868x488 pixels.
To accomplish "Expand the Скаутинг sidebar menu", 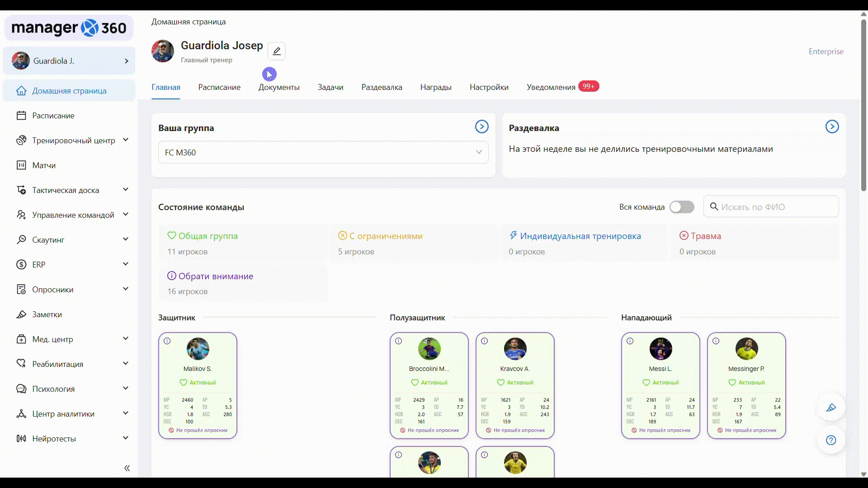I will click(x=126, y=239).
